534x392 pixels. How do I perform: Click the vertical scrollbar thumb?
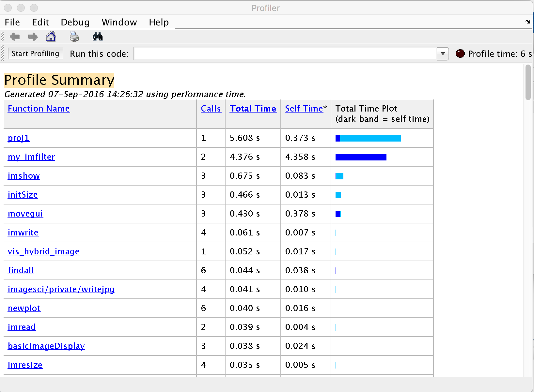coord(528,82)
